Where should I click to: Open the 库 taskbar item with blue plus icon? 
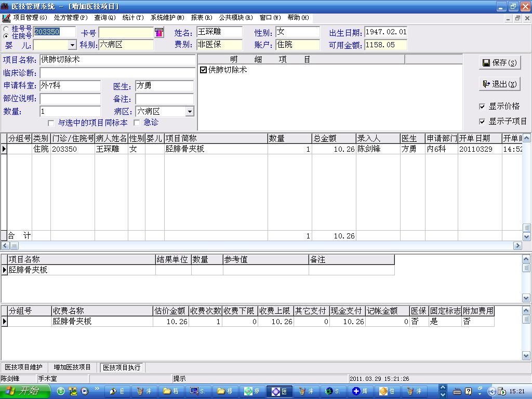click(x=361, y=391)
